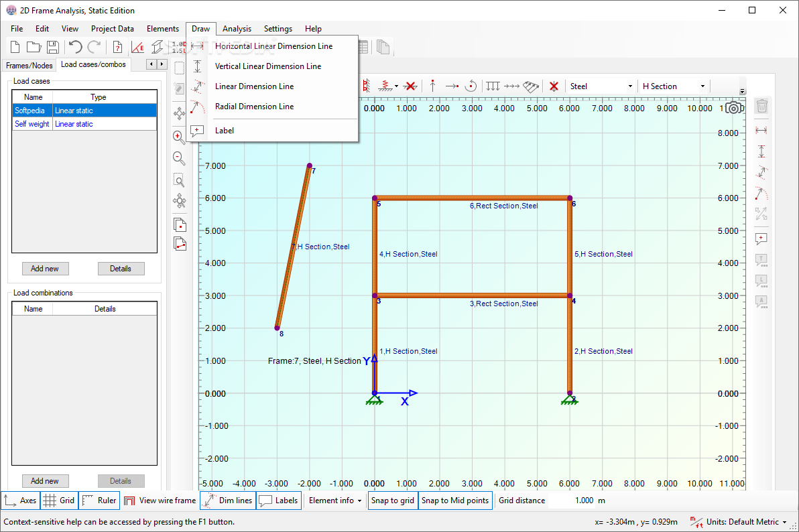
Task: Choose Label from the Draw menu
Action: [x=273, y=131]
